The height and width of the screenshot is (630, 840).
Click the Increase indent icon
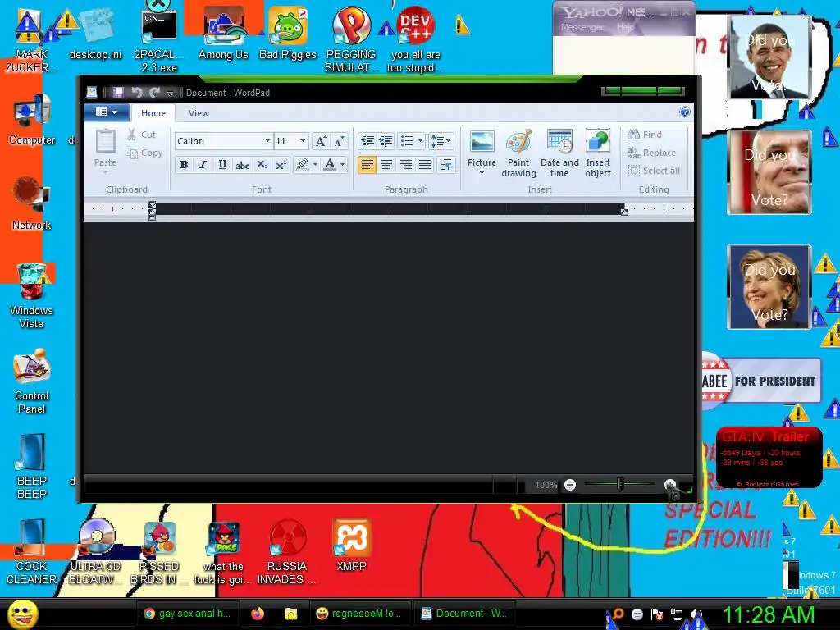[386, 141]
